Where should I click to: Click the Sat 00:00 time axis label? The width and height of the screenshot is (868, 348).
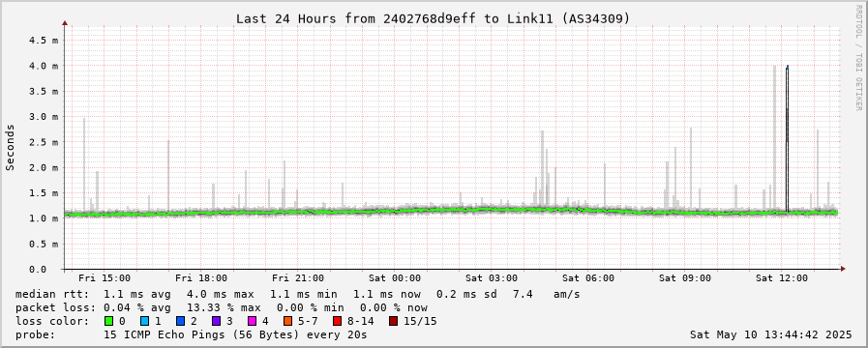pos(395,278)
